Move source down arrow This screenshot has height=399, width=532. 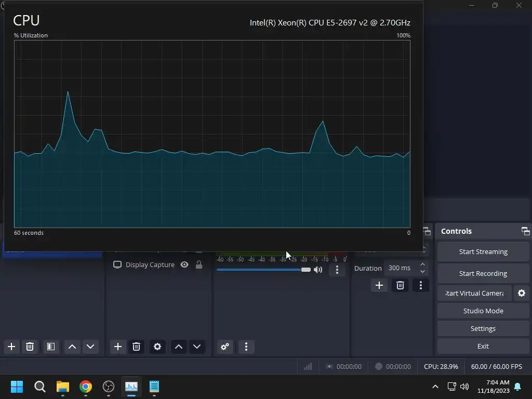[197, 347]
